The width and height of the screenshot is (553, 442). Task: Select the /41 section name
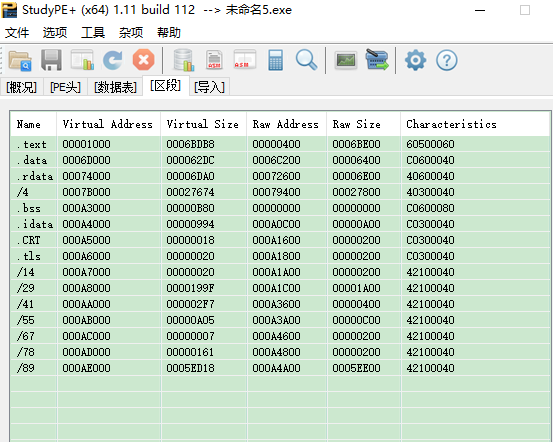(x=25, y=304)
